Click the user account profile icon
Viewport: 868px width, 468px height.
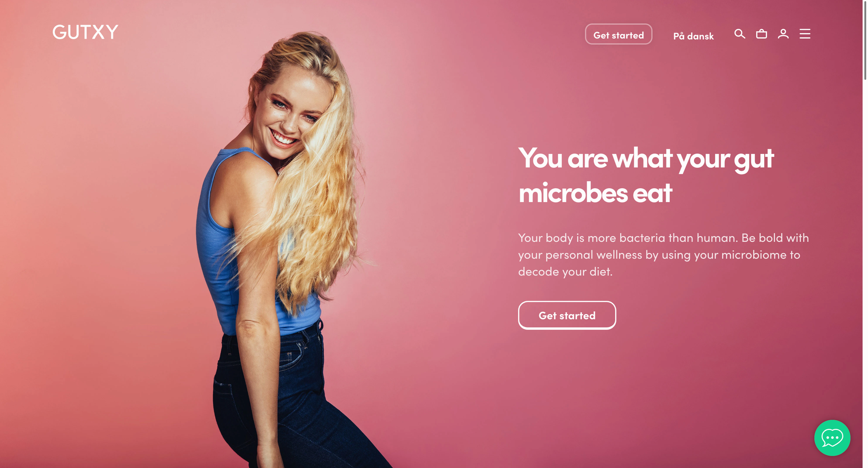click(x=783, y=34)
